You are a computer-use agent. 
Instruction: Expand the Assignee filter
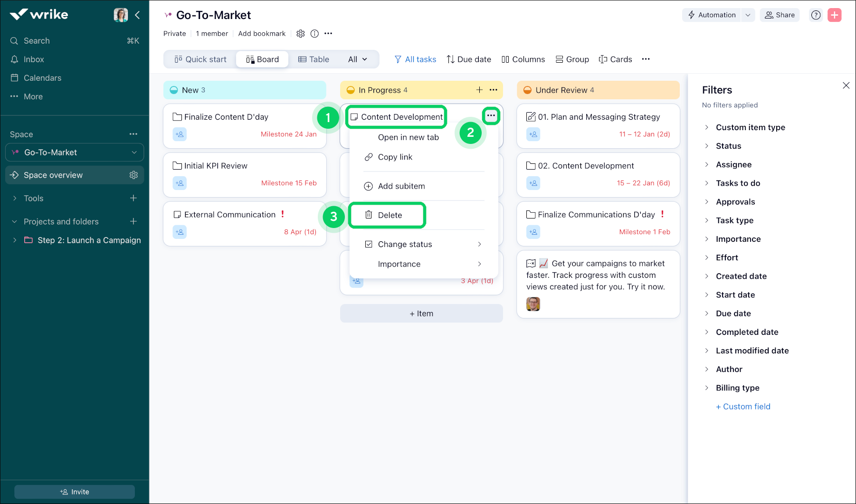click(x=733, y=164)
